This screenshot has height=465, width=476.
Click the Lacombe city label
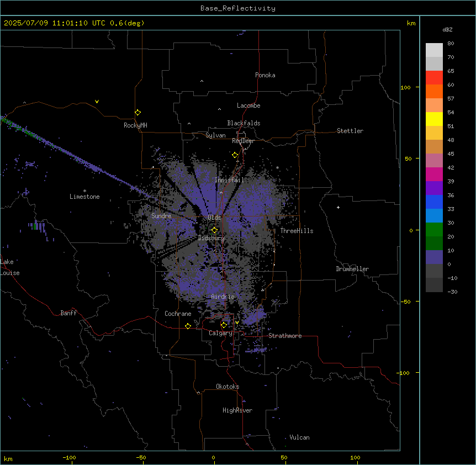tap(248, 105)
